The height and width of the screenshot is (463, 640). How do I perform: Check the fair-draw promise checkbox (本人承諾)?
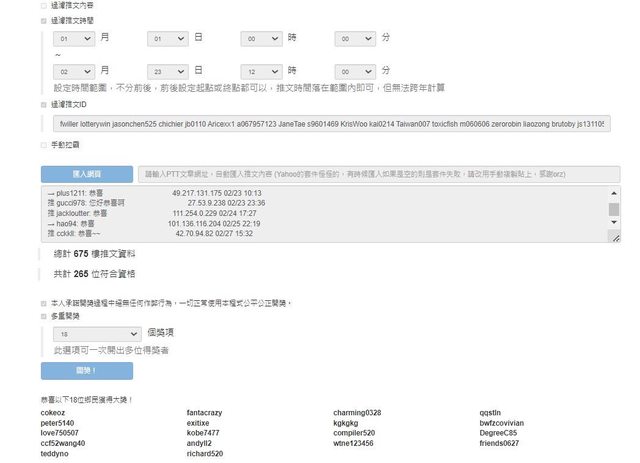[x=43, y=301]
